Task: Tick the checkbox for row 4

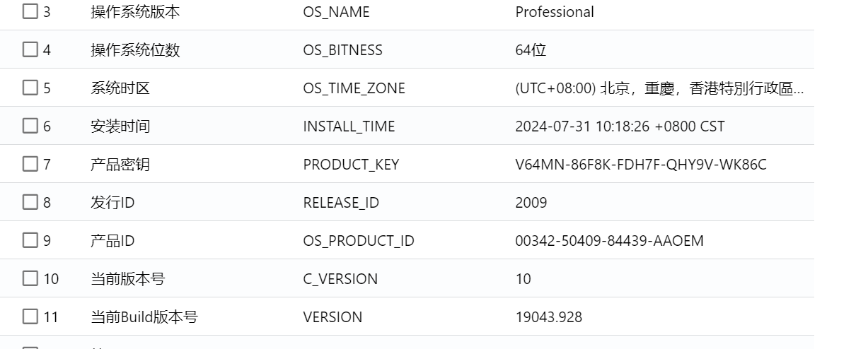Action: [30, 49]
